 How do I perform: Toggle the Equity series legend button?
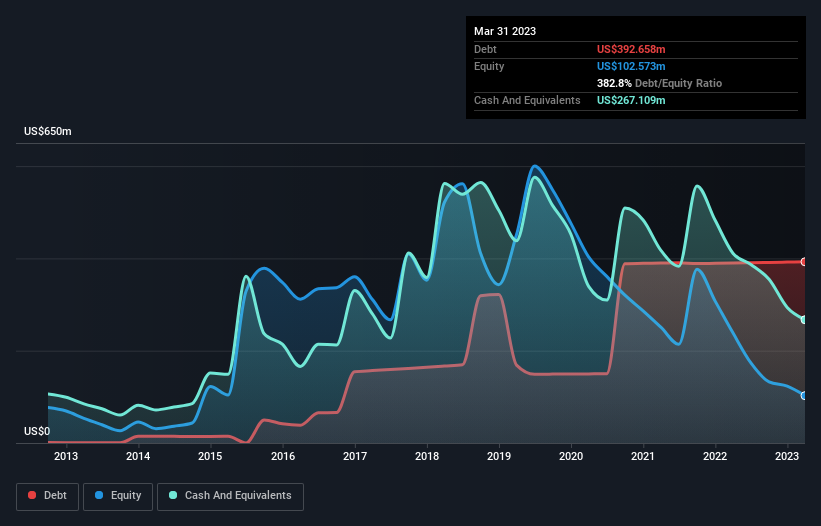pos(118,496)
